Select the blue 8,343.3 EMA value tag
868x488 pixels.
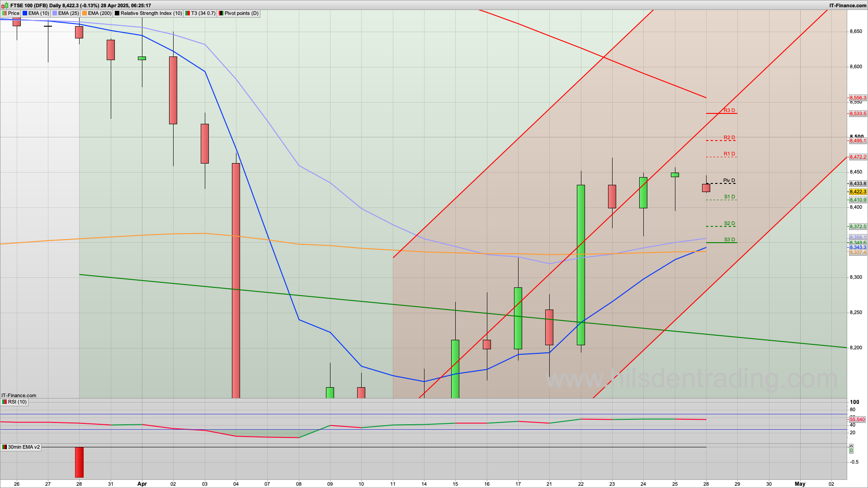coord(858,247)
